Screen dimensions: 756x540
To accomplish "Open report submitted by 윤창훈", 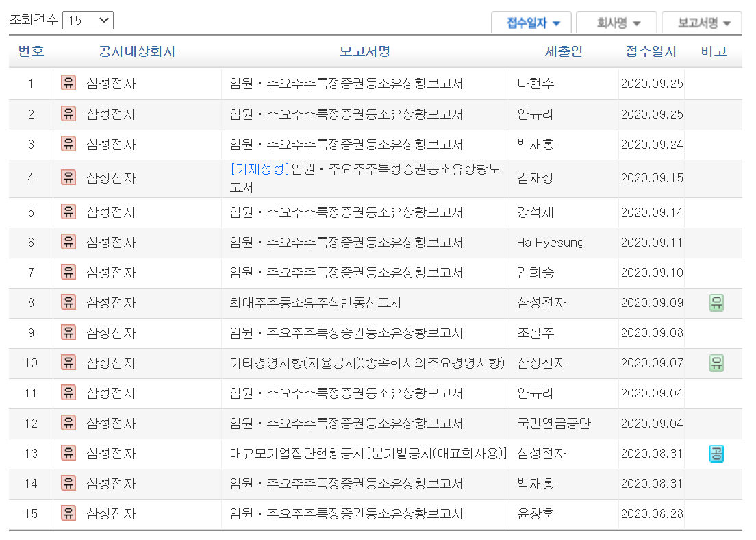I will (x=346, y=514).
